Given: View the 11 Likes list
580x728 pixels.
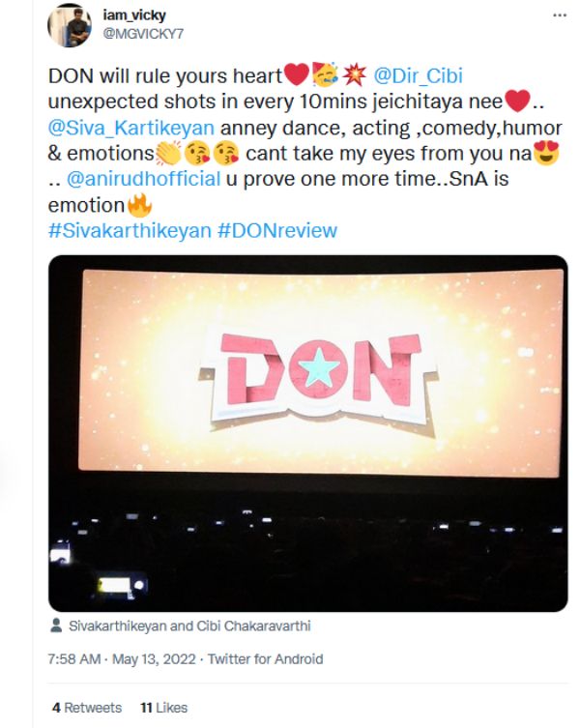Looking at the screenshot, I should tap(163, 708).
